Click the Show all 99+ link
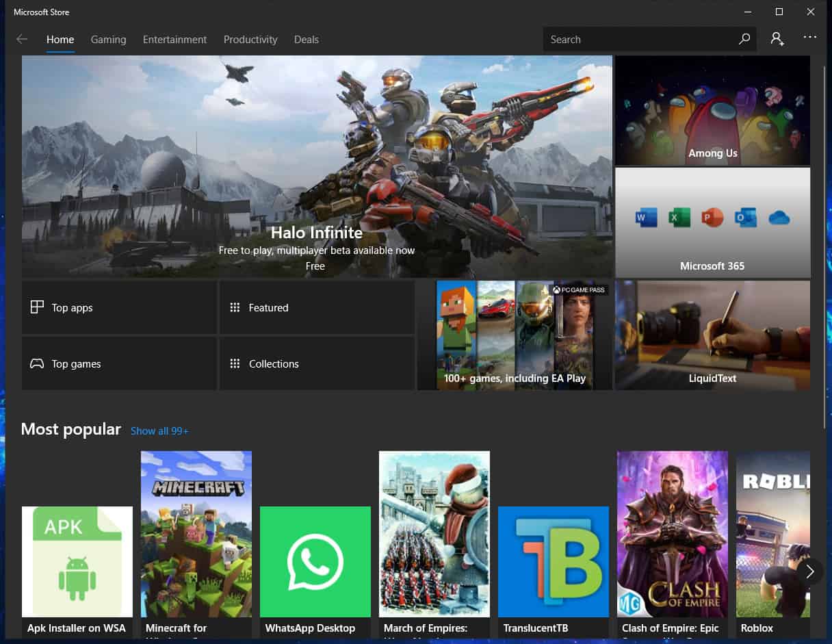This screenshot has height=644, width=832. click(x=159, y=430)
